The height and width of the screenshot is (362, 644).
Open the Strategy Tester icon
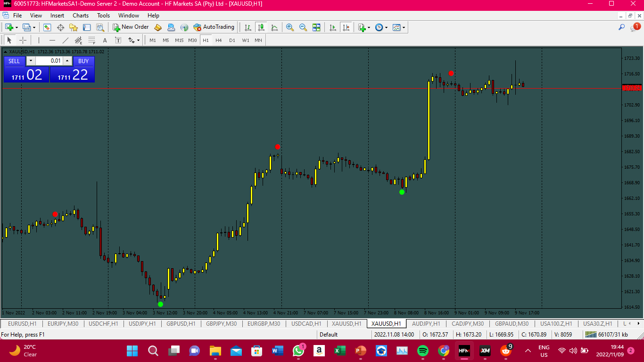click(100, 27)
